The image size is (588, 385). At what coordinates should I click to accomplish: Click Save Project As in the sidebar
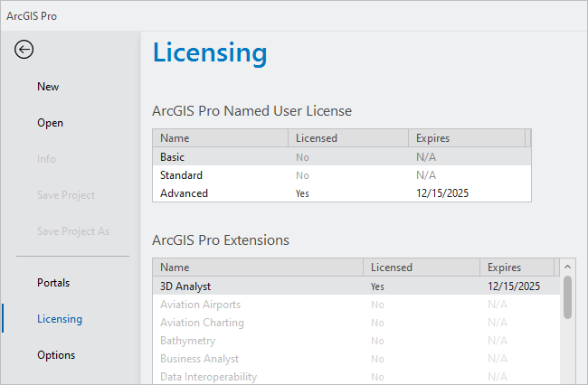73,231
